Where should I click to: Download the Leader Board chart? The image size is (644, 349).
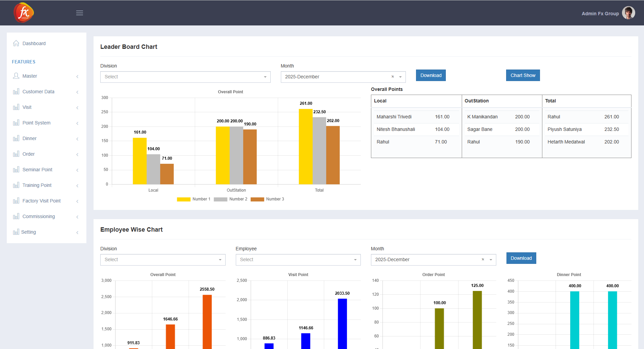(x=431, y=75)
